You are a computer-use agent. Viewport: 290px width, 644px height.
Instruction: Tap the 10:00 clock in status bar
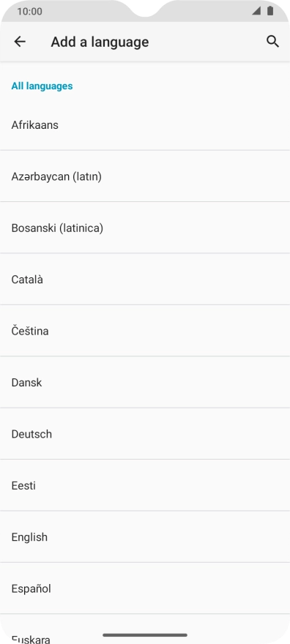29,12
